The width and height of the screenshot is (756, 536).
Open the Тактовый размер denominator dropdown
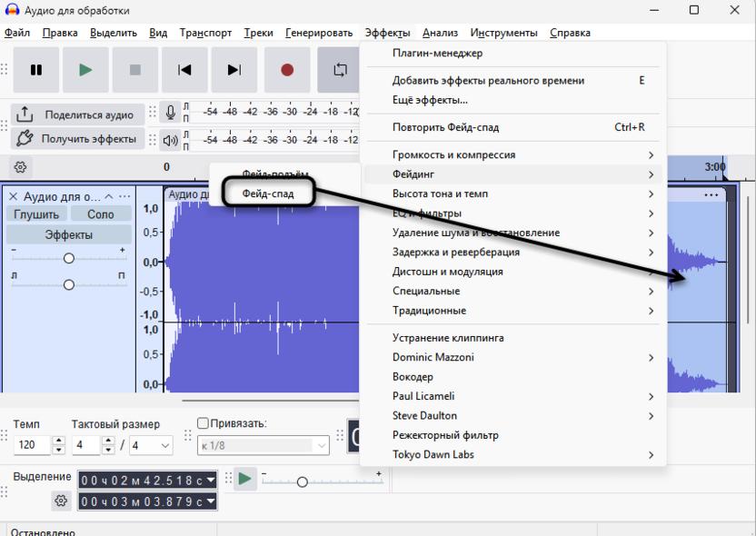pos(151,445)
